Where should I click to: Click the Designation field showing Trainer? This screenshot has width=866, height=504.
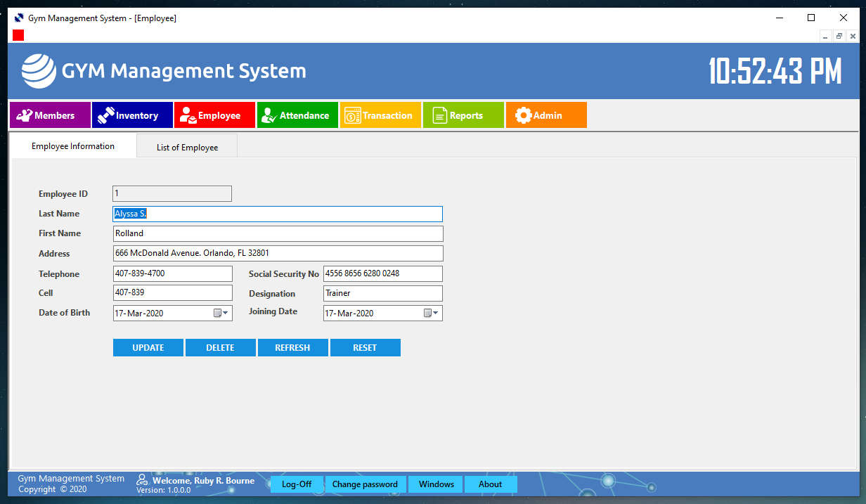point(383,293)
